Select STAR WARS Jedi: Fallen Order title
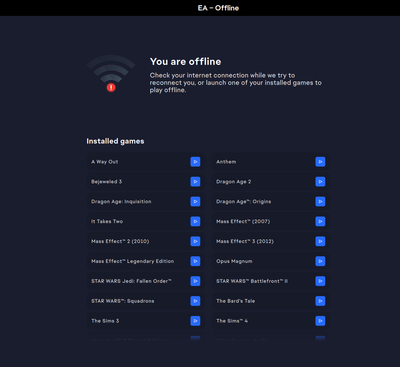400x367 pixels. [x=131, y=281]
